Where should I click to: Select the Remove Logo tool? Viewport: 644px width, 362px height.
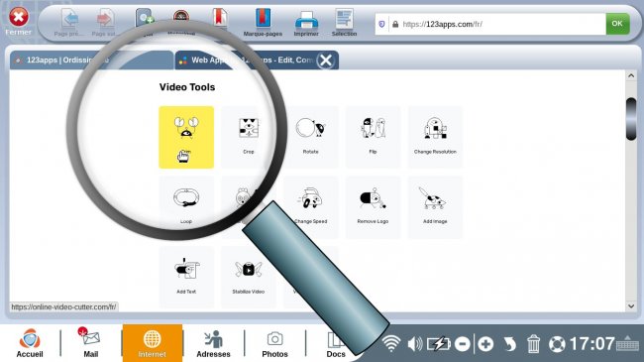point(373,207)
